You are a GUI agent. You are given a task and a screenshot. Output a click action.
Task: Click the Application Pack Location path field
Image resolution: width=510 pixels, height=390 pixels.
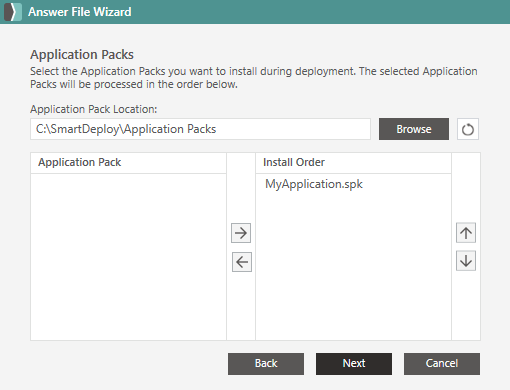click(x=200, y=129)
